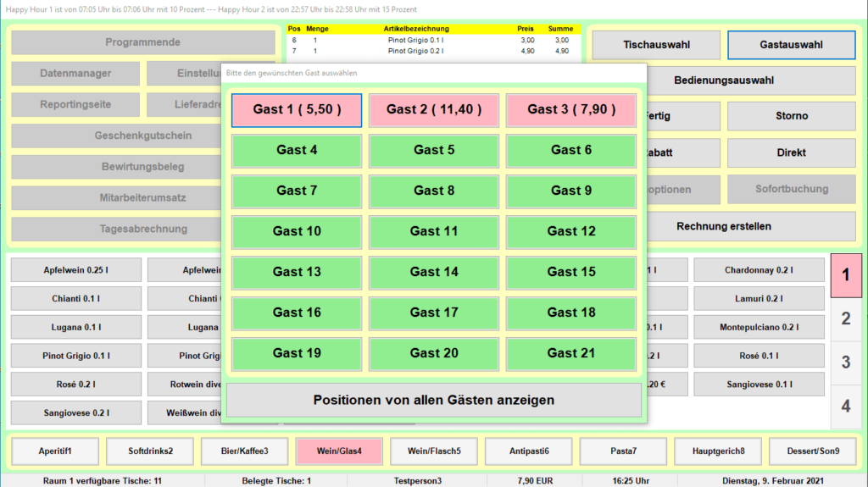The image size is (868, 487).
Task: Click Programmende button
Action: (x=142, y=42)
